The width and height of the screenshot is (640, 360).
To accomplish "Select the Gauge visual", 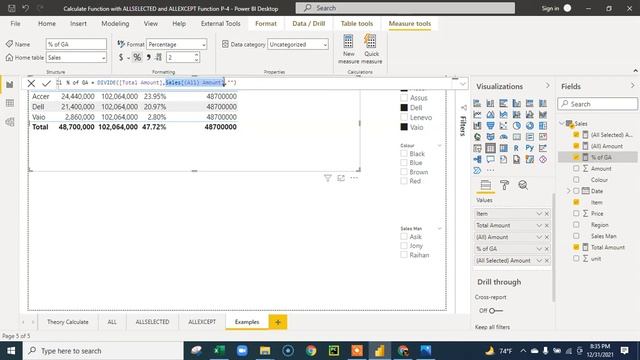I will (503, 137).
